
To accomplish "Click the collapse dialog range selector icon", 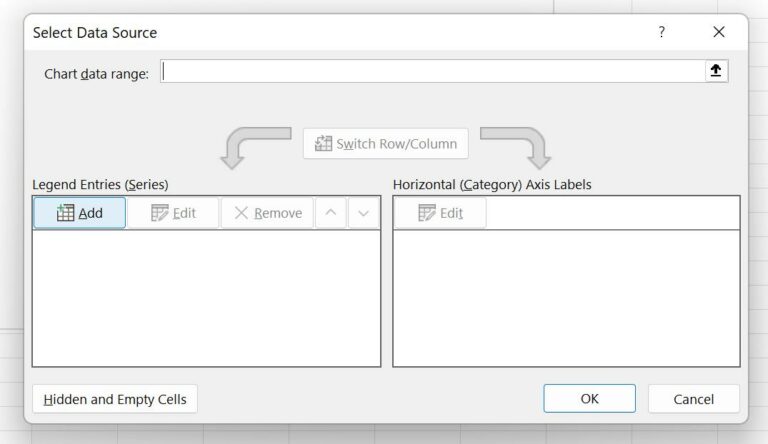I will [716, 71].
